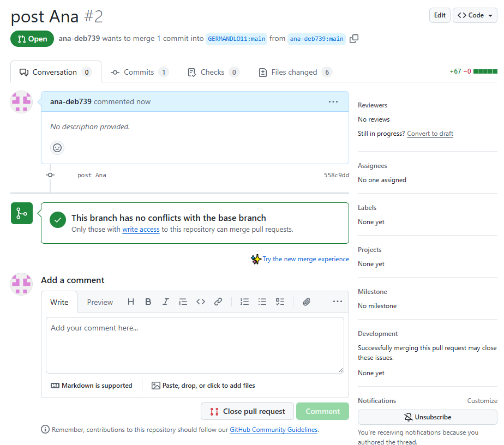Open comment options three-dot menu
504x445 pixels.
point(333,101)
